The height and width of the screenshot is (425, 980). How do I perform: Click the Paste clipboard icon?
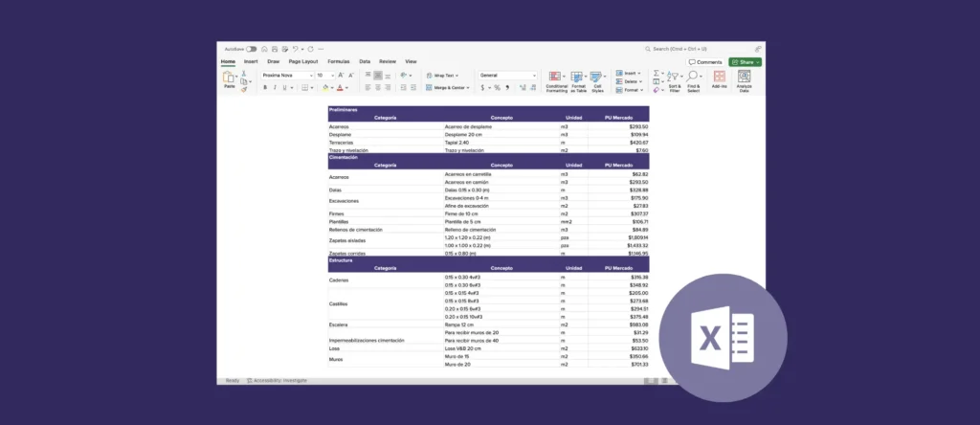pos(229,78)
